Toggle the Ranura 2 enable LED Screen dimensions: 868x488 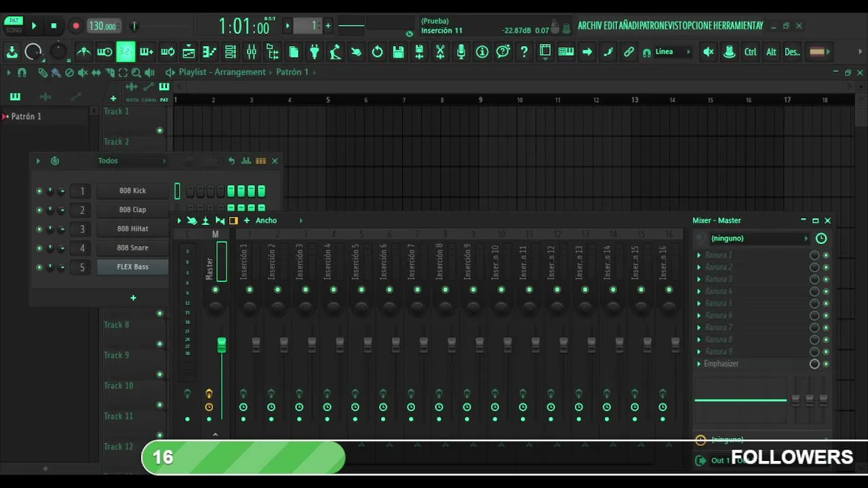[826, 268]
